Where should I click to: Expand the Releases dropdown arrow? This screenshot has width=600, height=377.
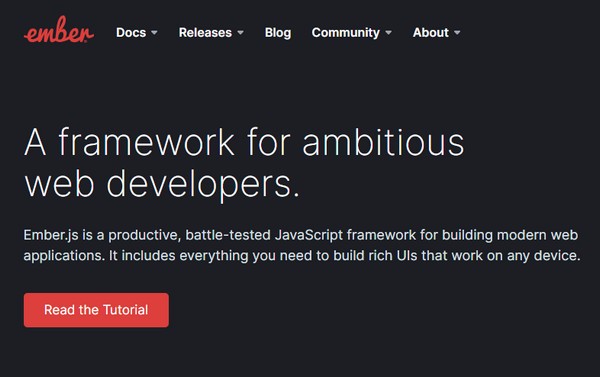tap(240, 33)
